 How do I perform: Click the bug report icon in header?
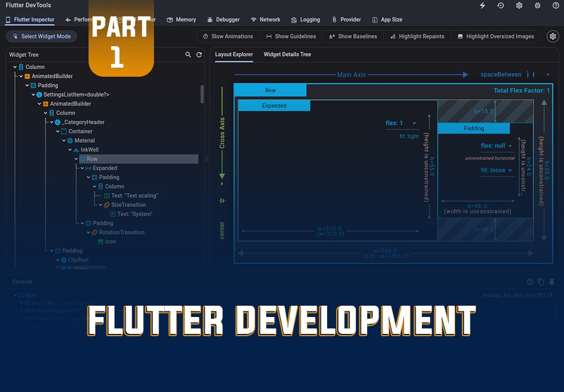537,6
